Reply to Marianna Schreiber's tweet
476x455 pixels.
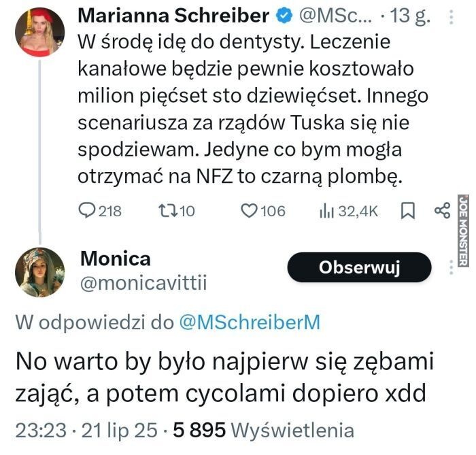click(88, 211)
